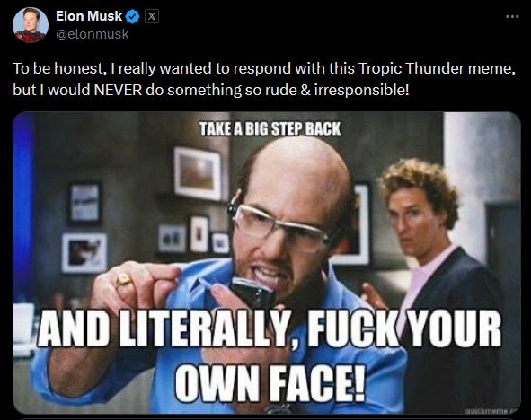Open the three-dot more options menu
This screenshot has height=420, width=531.
click(512, 16)
